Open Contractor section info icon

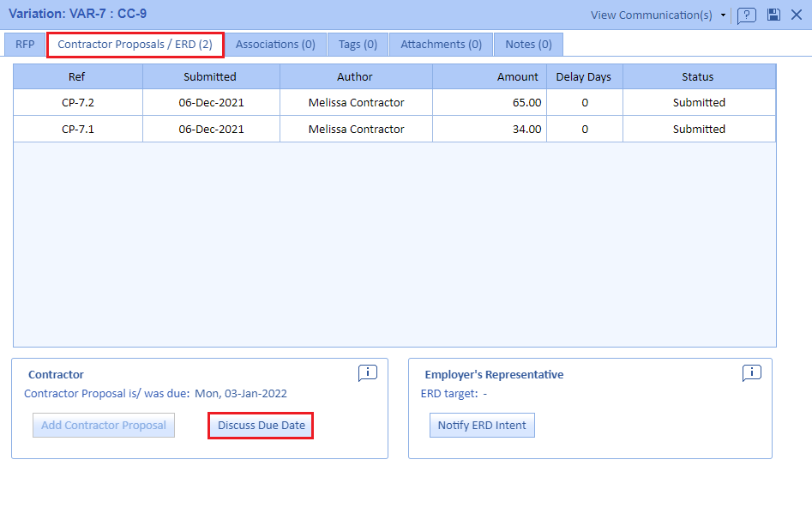[367, 372]
